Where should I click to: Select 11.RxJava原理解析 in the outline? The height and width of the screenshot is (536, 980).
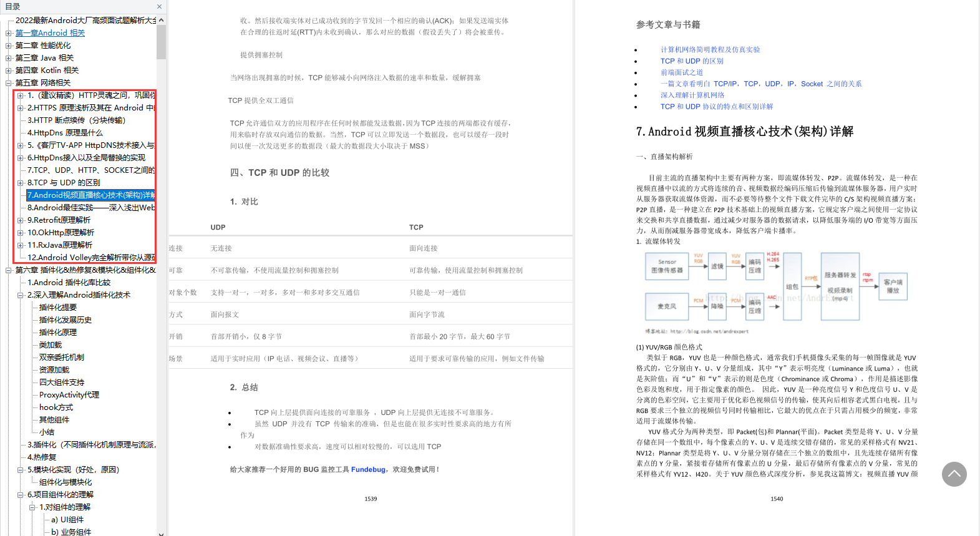(x=60, y=245)
